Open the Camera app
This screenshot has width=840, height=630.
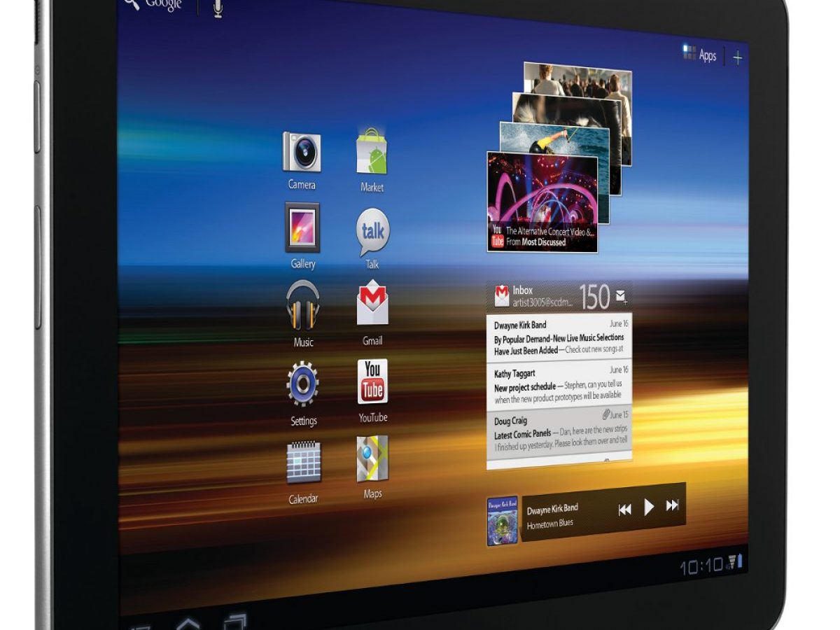[x=302, y=152]
